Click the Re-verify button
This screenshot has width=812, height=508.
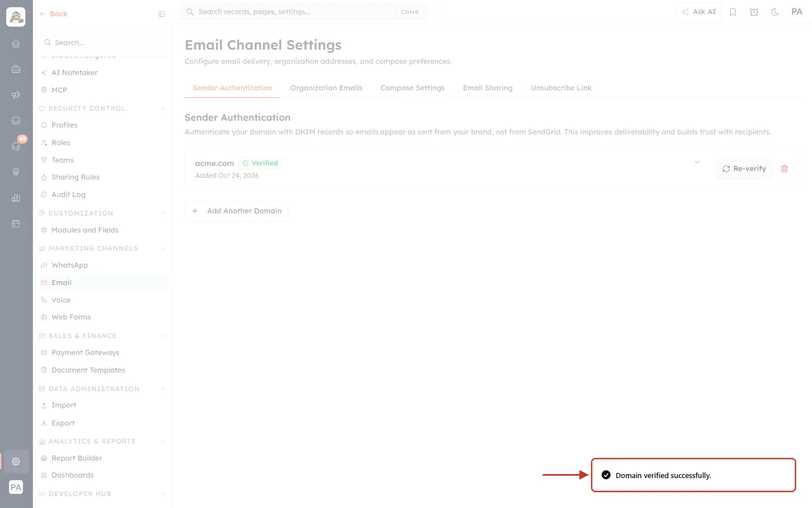click(x=744, y=169)
